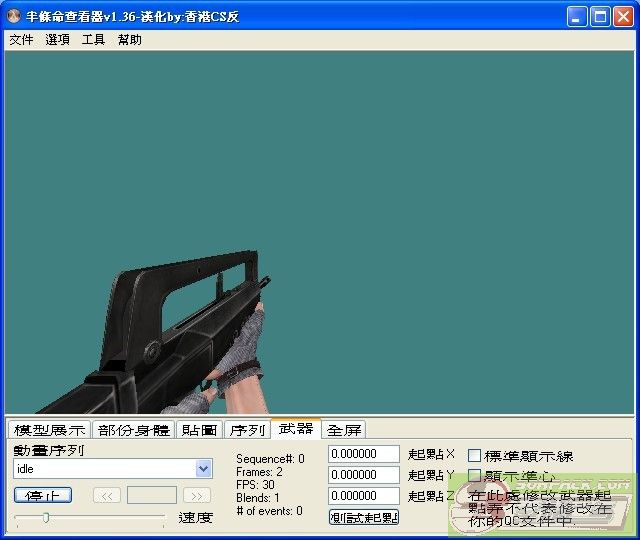Select the 貼圖 tab

pyautogui.click(x=199, y=430)
